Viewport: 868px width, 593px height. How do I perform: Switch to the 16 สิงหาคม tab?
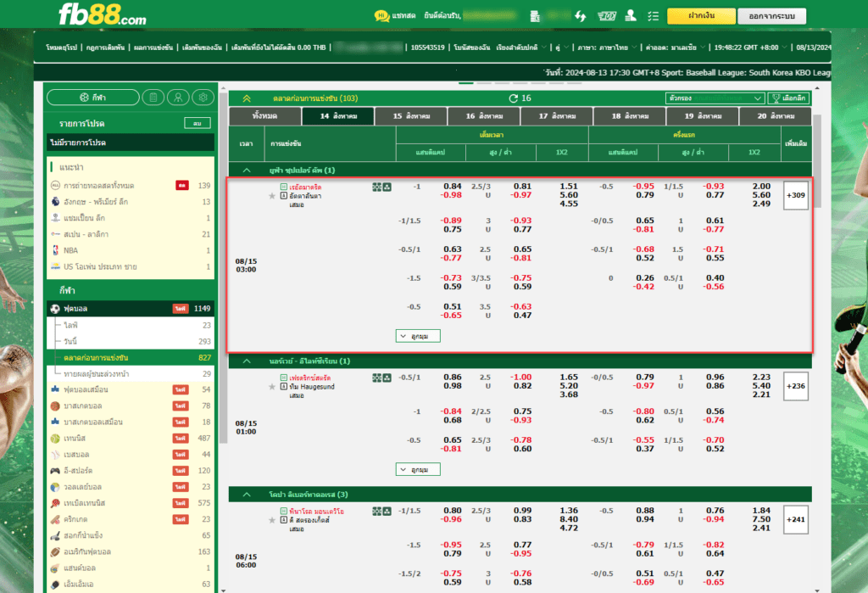coord(484,116)
